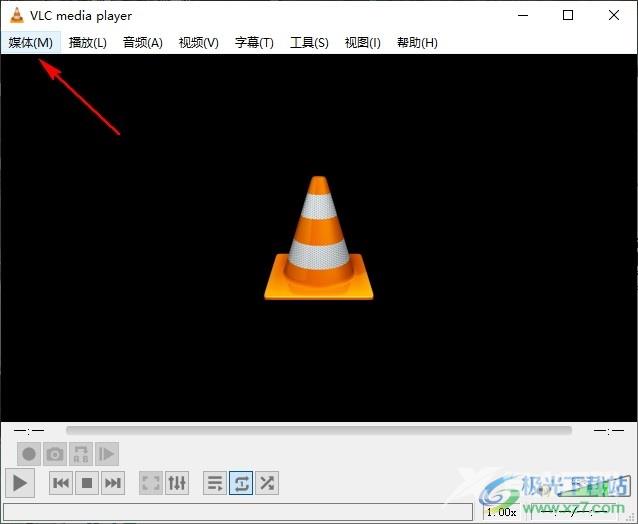Screen dimensions: 638x524
Task: Toggle fullscreen video mode
Action: pyautogui.click(x=151, y=483)
